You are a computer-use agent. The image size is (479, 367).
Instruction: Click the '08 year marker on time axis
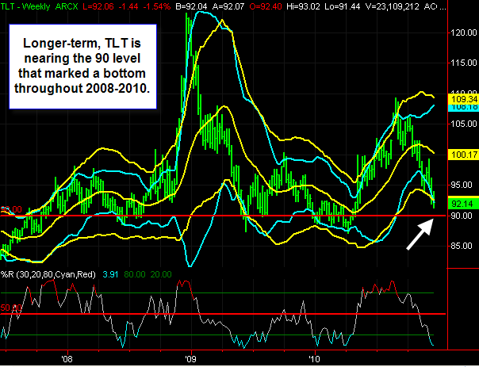pyautogui.click(x=67, y=359)
